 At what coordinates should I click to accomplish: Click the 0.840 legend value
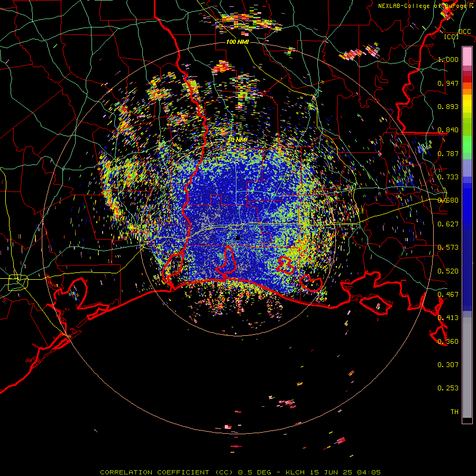click(x=448, y=130)
